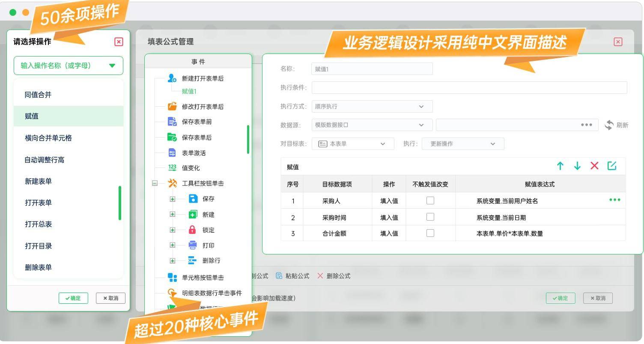Collapse the 工具栏按钮单击 tree node
The image size is (644, 344).
(x=155, y=183)
